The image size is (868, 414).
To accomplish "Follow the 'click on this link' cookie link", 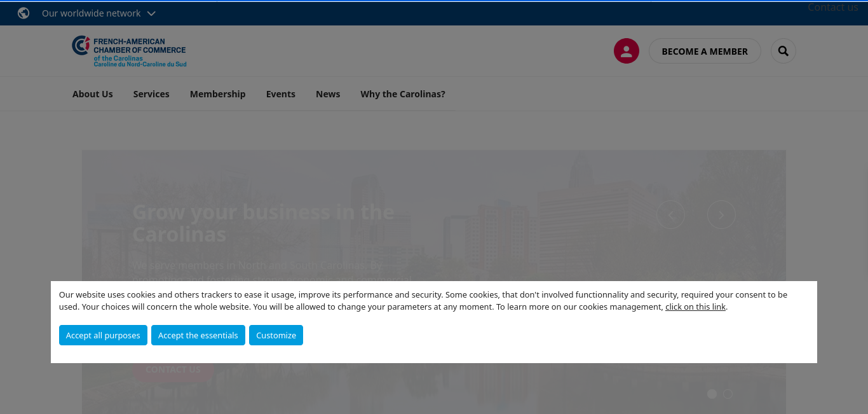I will tap(695, 307).
